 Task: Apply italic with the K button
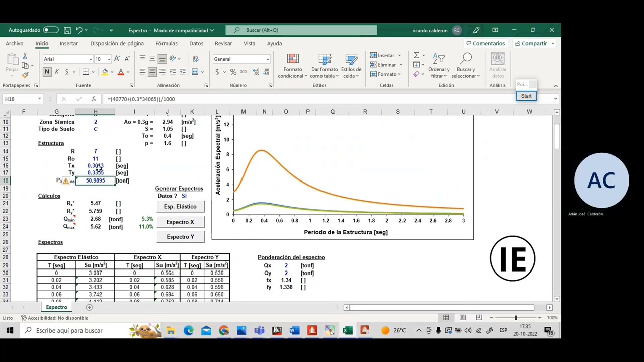click(x=56, y=72)
